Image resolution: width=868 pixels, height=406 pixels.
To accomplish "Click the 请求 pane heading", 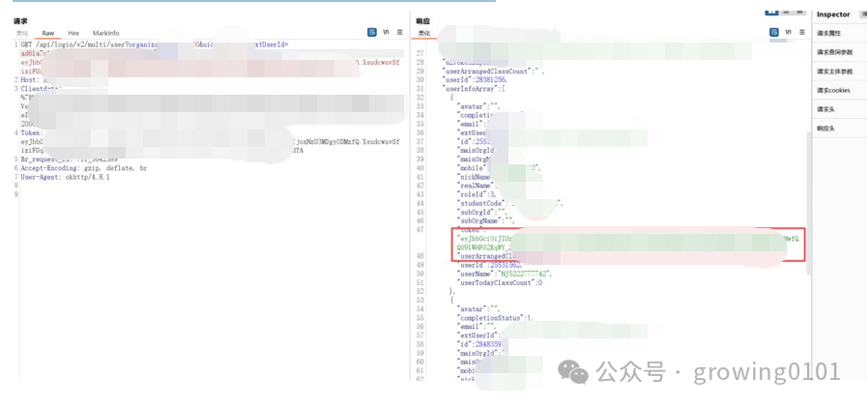I will click(20, 21).
